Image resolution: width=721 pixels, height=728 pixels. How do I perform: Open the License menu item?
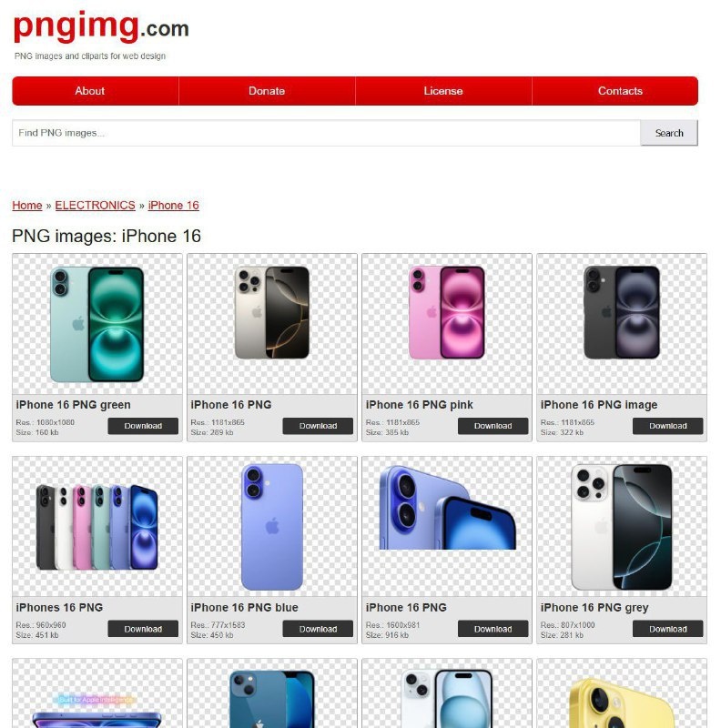443,91
